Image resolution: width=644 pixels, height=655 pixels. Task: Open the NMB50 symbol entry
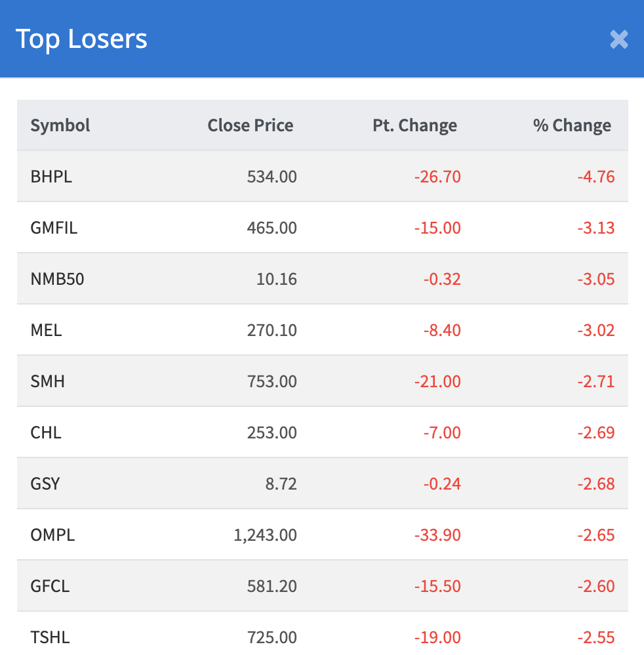click(x=58, y=279)
